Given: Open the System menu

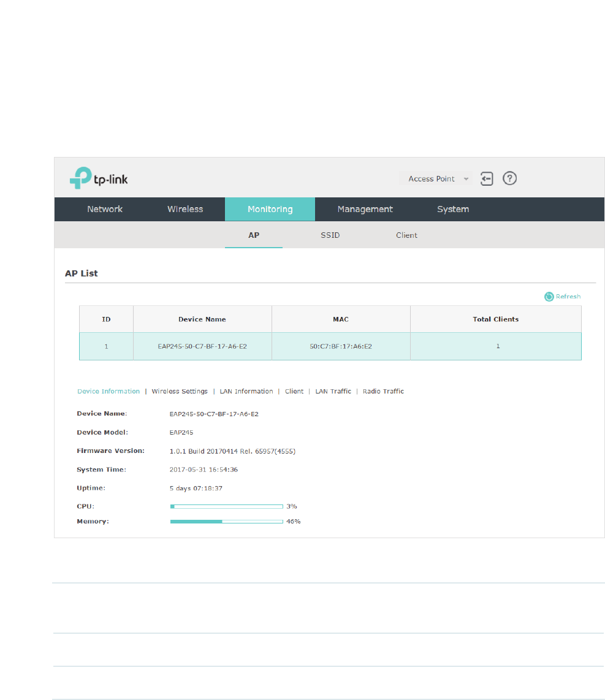Looking at the screenshot, I should 453,209.
